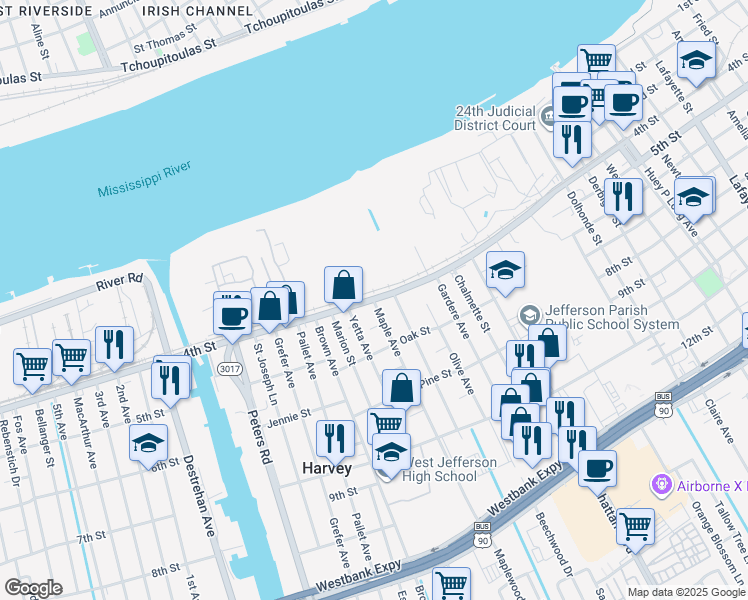
Task: Click grocery cart marker above 5th Ave
Action: click(72, 361)
